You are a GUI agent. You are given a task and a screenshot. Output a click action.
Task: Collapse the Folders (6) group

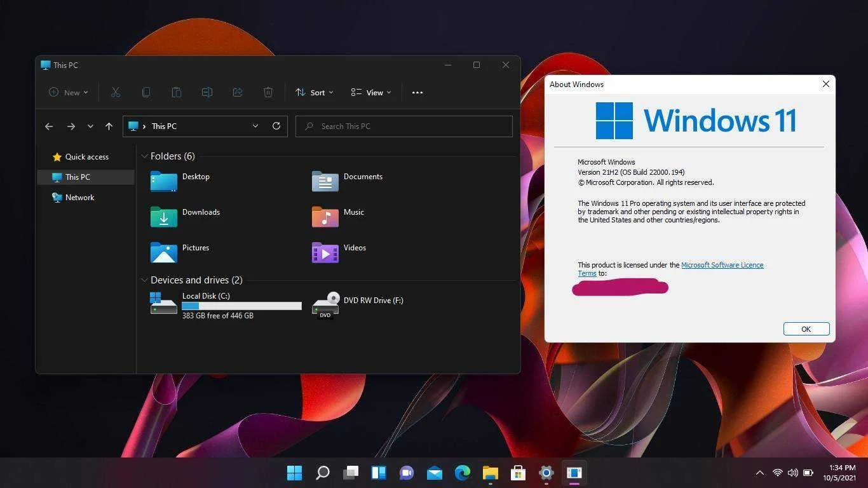pyautogui.click(x=145, y=156)
